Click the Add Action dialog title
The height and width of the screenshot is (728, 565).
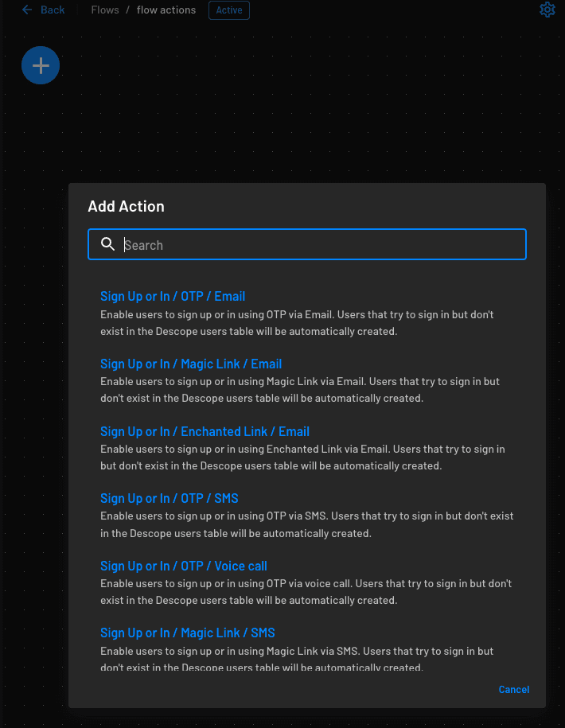[126, 206]
